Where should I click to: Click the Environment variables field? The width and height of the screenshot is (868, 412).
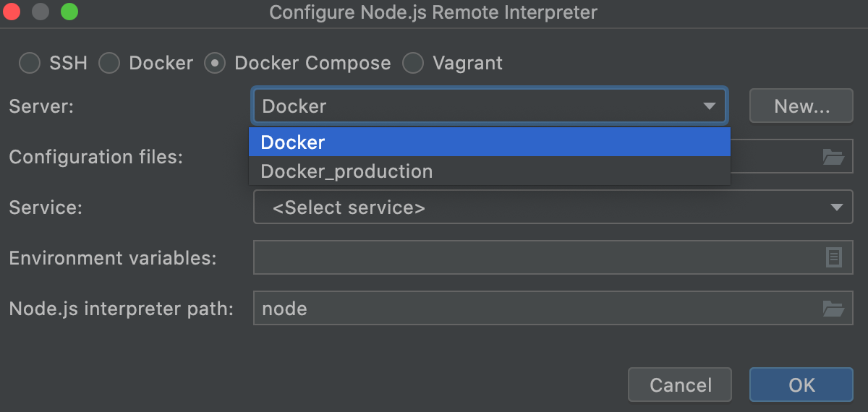pyautogui.click(x=535, y=257)
